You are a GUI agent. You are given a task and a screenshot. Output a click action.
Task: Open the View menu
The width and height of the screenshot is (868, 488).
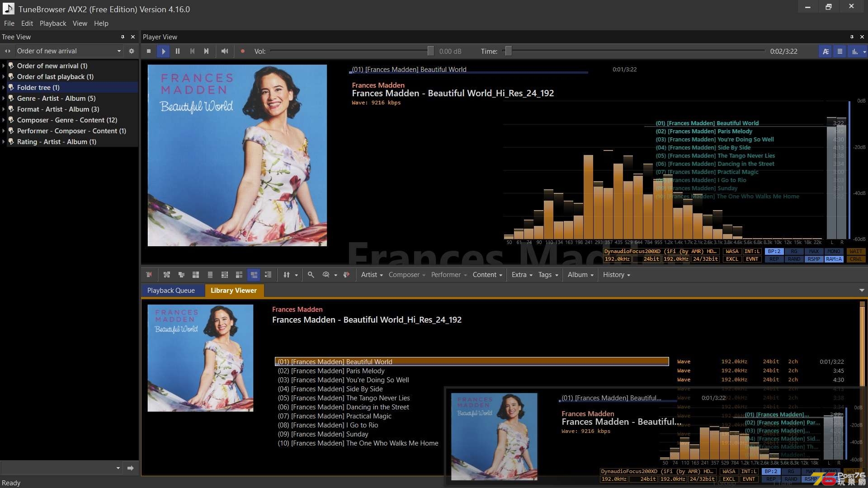tap(80, 23)
